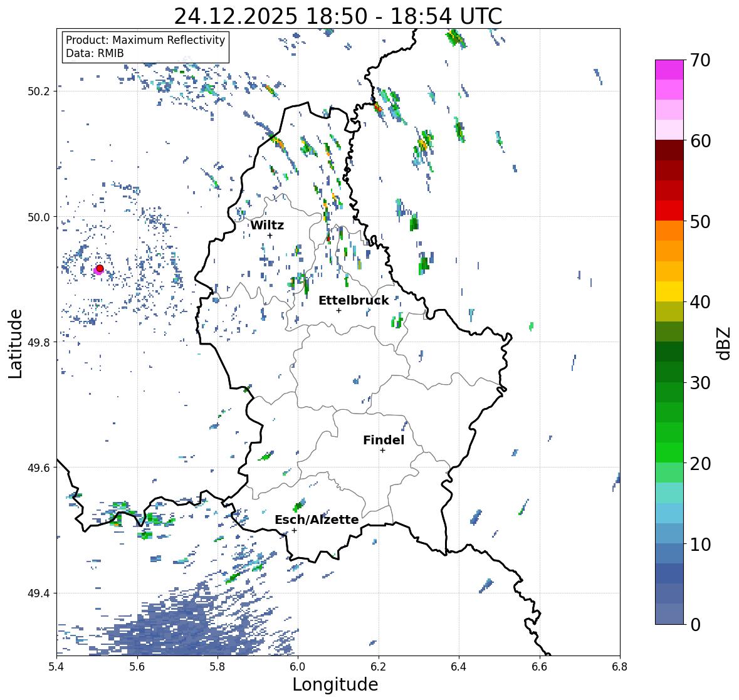The height and width of the screenshot is (700, 739).
Task: Click the 70 tick on the colorbar
Action: tap(700, 60)
